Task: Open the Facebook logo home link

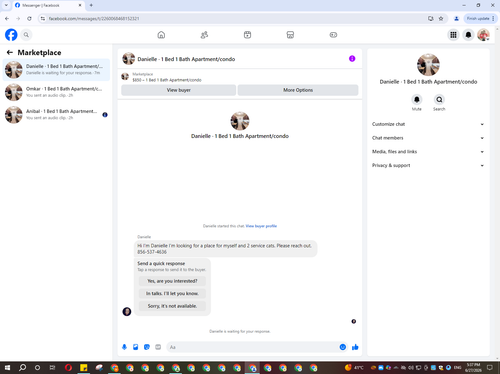Action: pyautogui.click(x=11, y=35)
